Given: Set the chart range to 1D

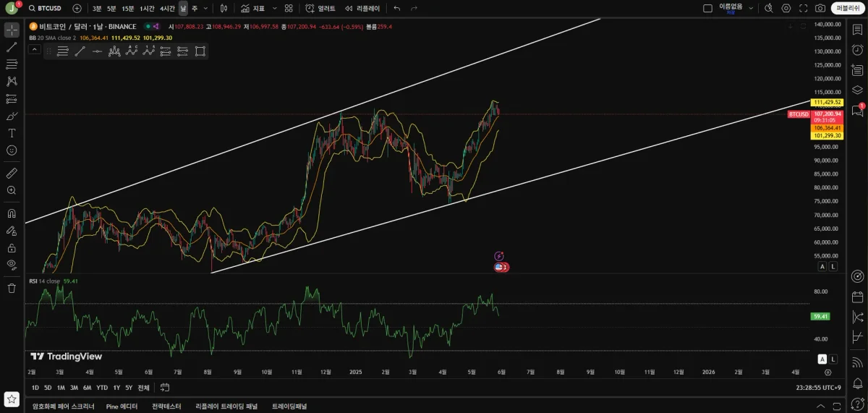Looking at the screenshot, I should tap(35, 387).
